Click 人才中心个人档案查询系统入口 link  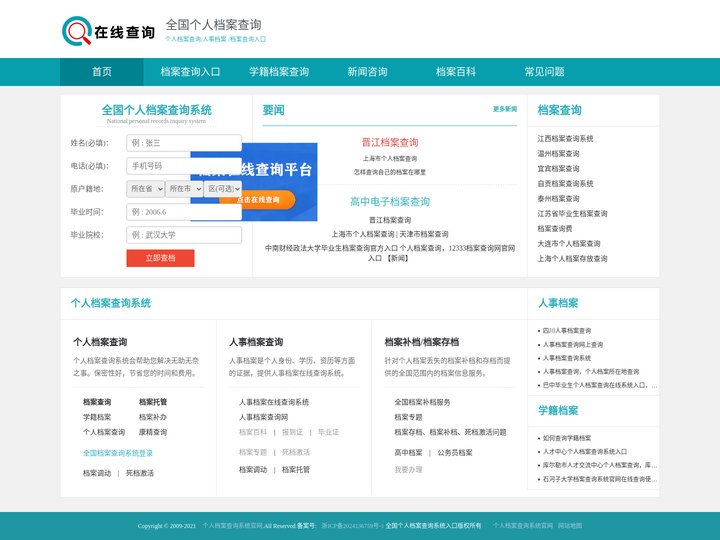click(x=585, y=451)
